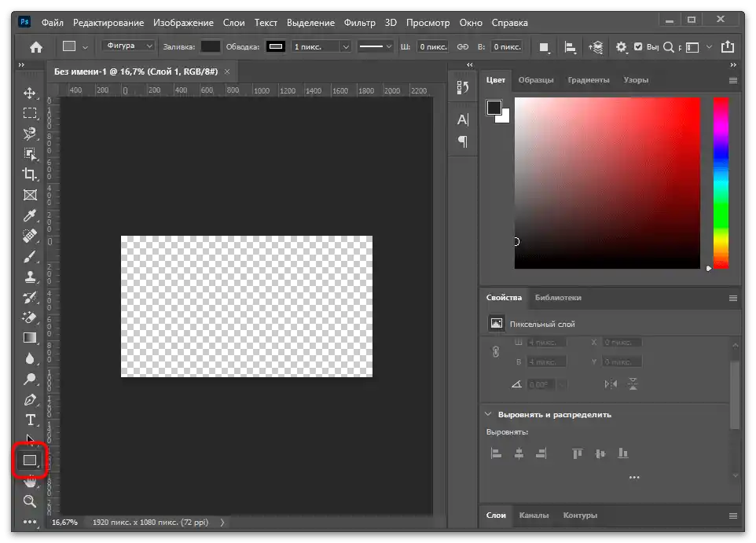
Task: Select the Object Selection tool
Action: coord(30,154)
